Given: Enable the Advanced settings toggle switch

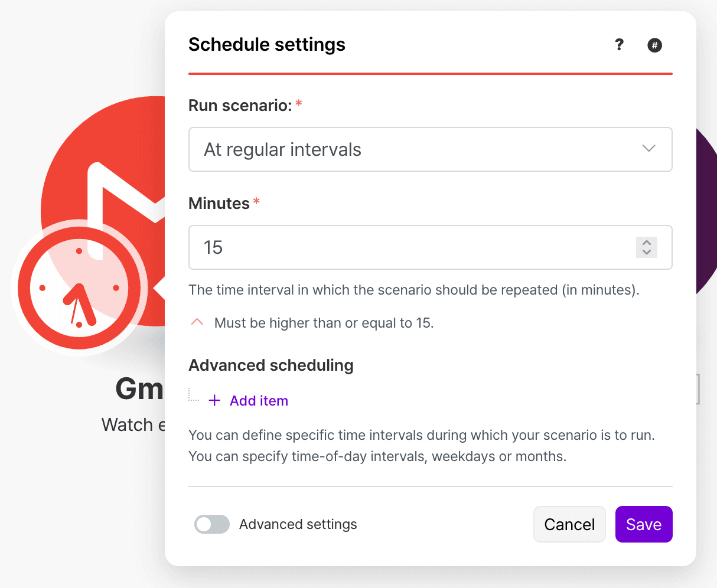Looking at the screenshot, I should pos(212,524).
